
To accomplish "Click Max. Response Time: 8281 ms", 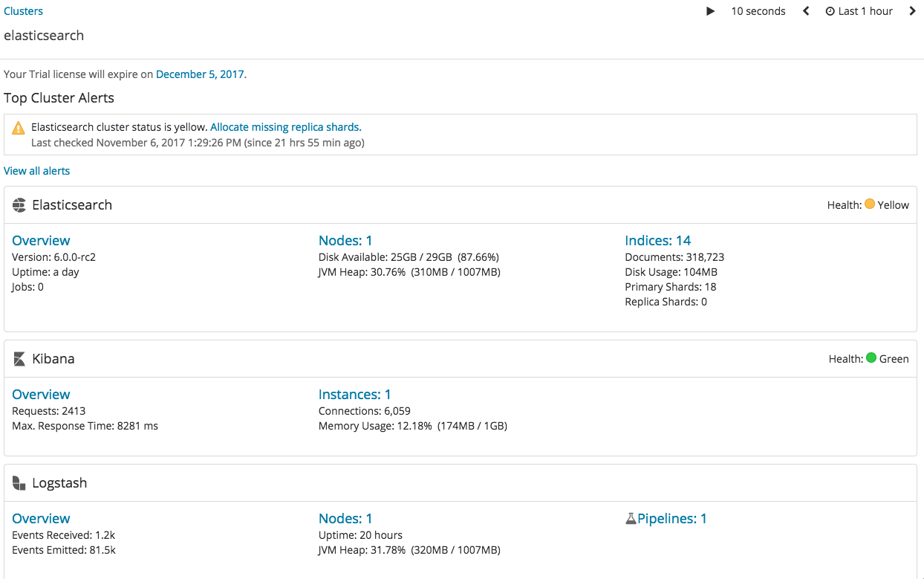I will coord(85,426).
